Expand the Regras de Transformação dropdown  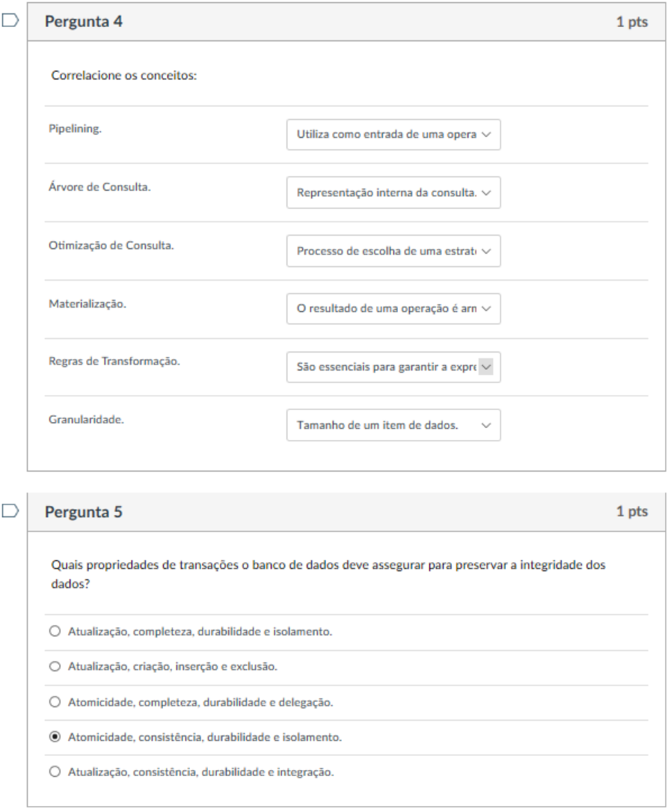[393, 367]
